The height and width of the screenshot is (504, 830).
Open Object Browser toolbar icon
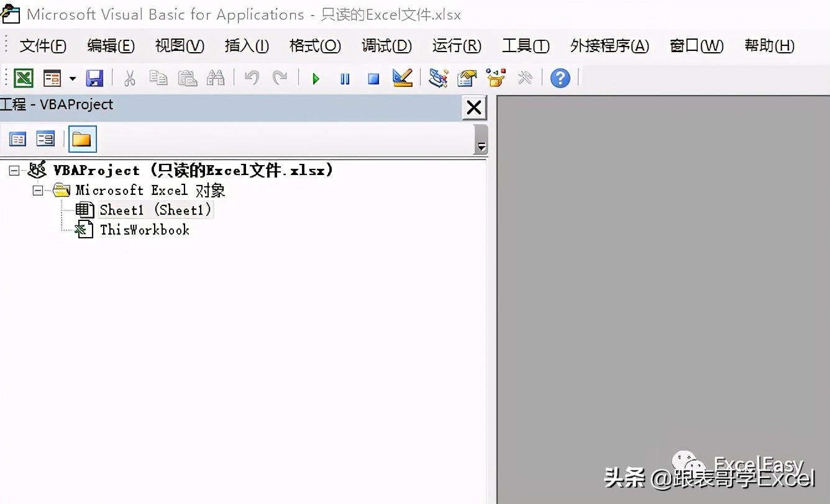click(x=496, y=78)
